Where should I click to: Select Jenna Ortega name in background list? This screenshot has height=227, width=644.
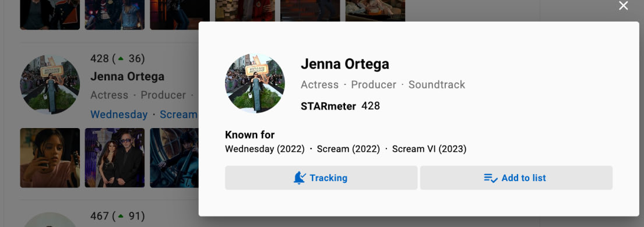(127, 76)
